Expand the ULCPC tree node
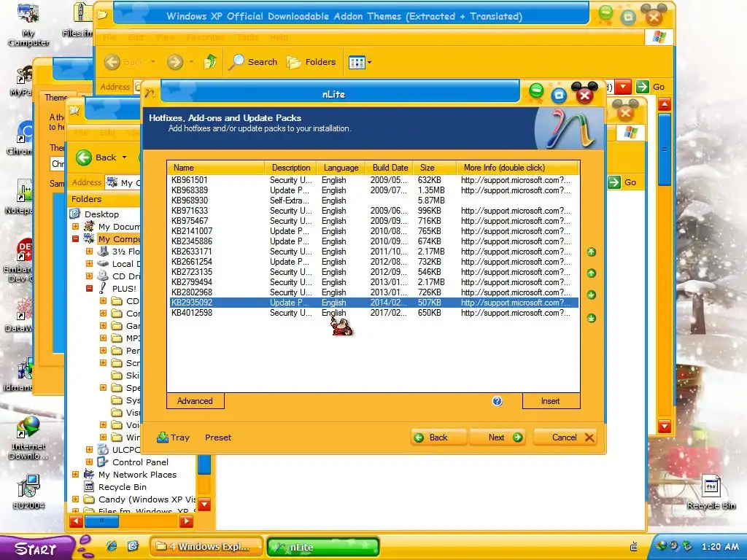 [89, 449]
